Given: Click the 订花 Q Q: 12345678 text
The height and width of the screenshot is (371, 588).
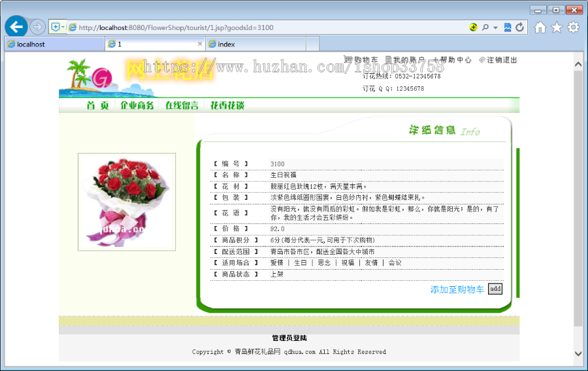Looking at the screenshot, I should (x=393, y=88).
